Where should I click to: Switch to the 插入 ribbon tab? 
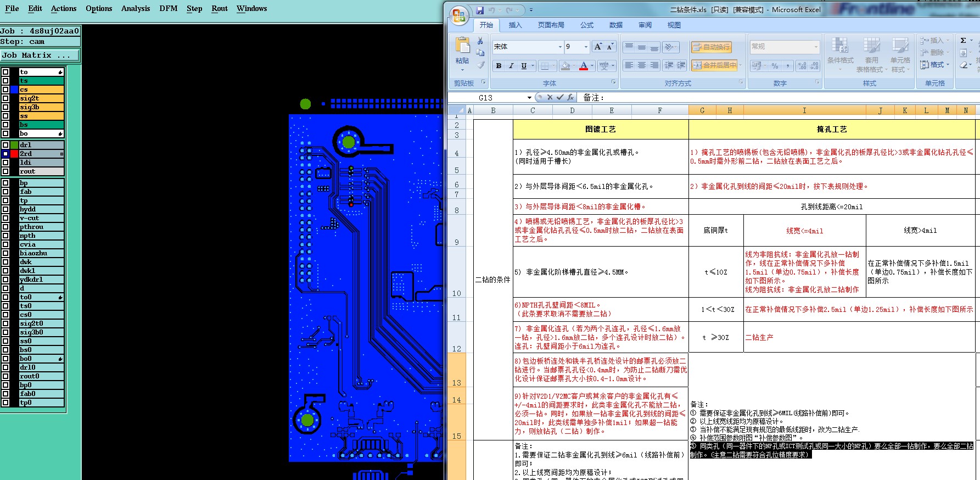click(x=515, y=25)
